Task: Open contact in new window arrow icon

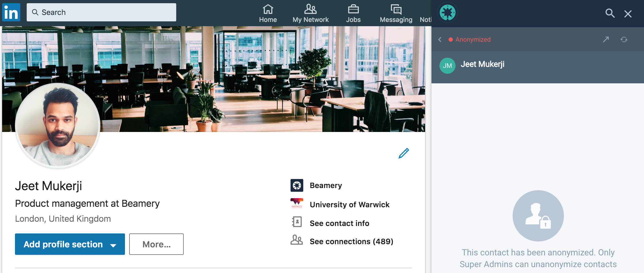Action: coord(606,40)
